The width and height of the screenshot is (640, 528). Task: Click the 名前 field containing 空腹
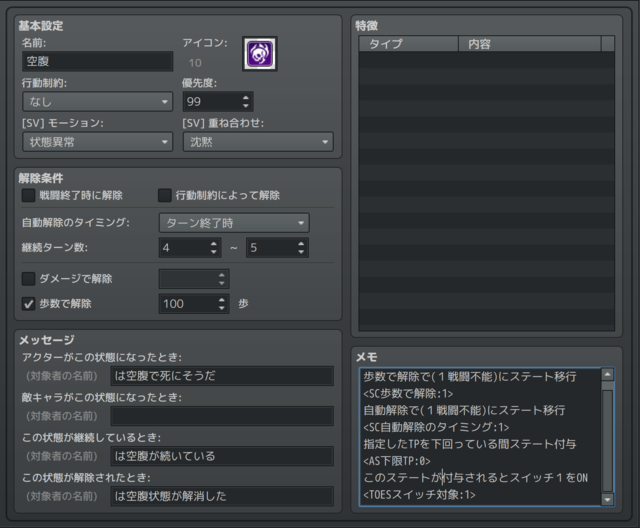(98, 62)
